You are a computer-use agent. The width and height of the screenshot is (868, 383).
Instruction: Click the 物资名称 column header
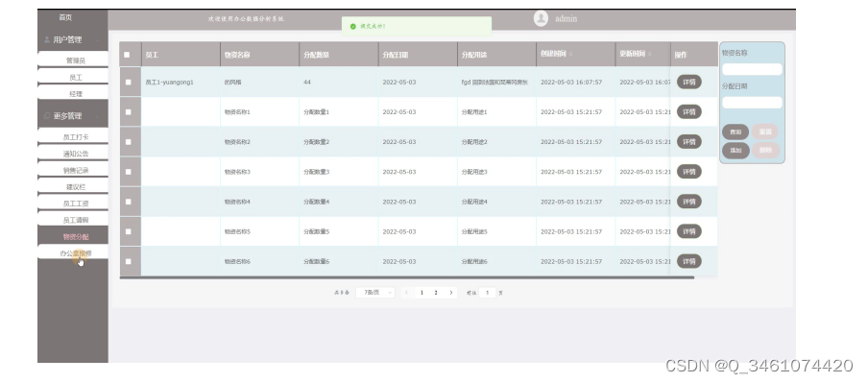[259, 55]
